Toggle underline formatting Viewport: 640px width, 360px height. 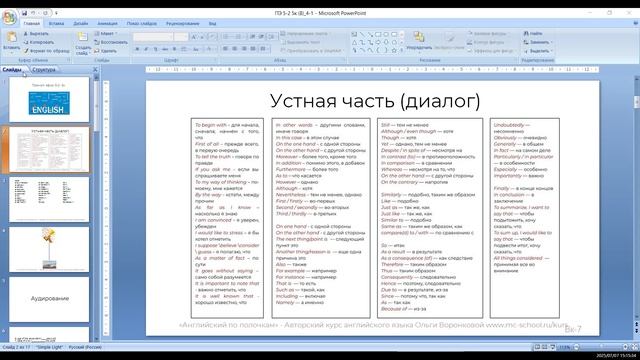pyautogui.click(x=155, y=49)
